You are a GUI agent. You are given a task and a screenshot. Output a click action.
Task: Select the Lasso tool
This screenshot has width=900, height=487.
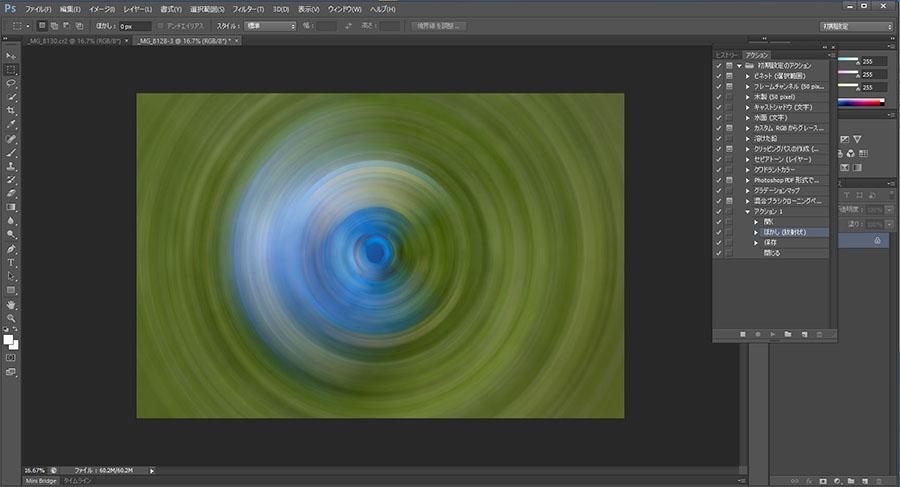[11, 83]
